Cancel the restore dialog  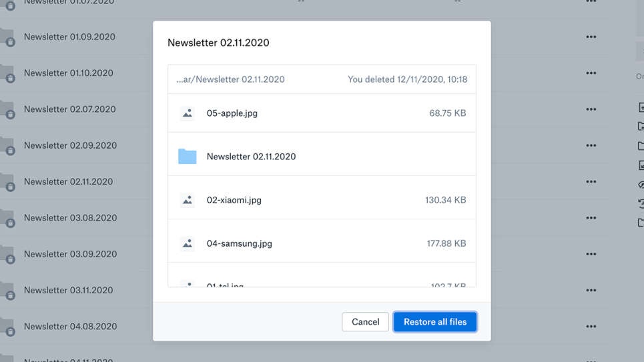[365, 322]
